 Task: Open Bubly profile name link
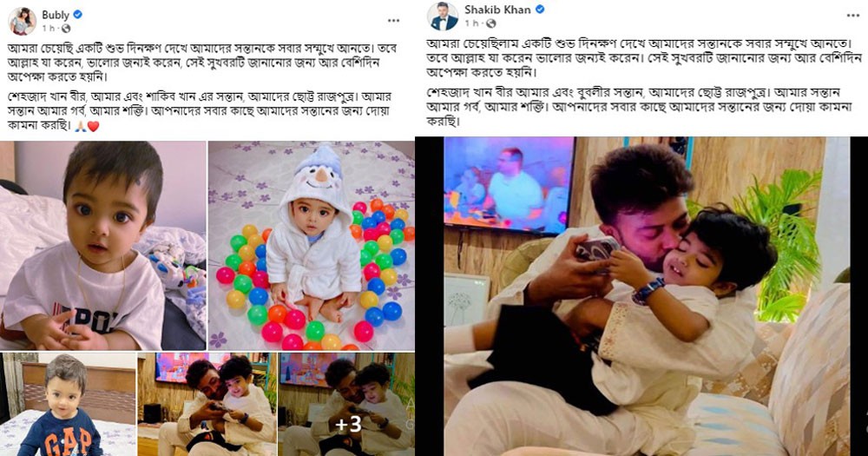[56, 15]
